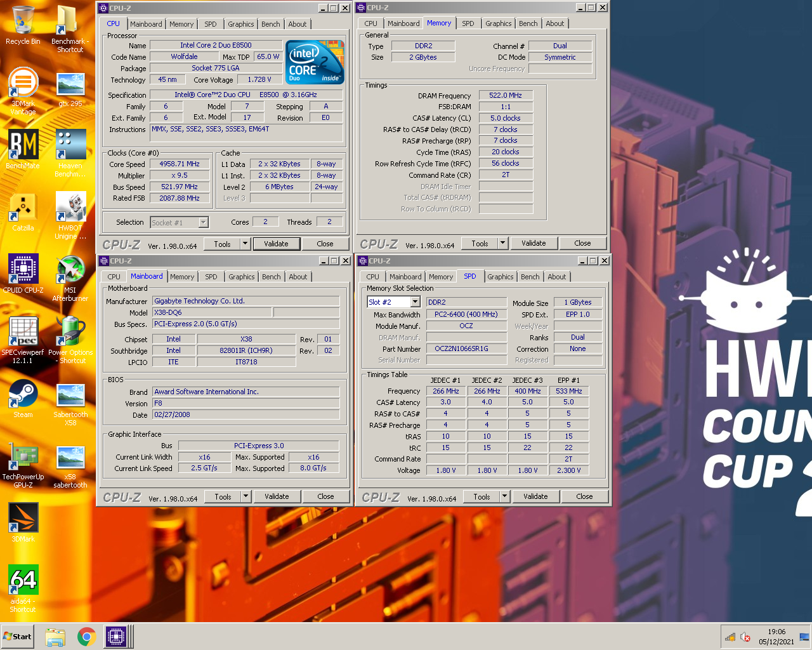Screen dimensions: 812x650
Task: Switch to About tab in Mainboard window
Action: 298,277
